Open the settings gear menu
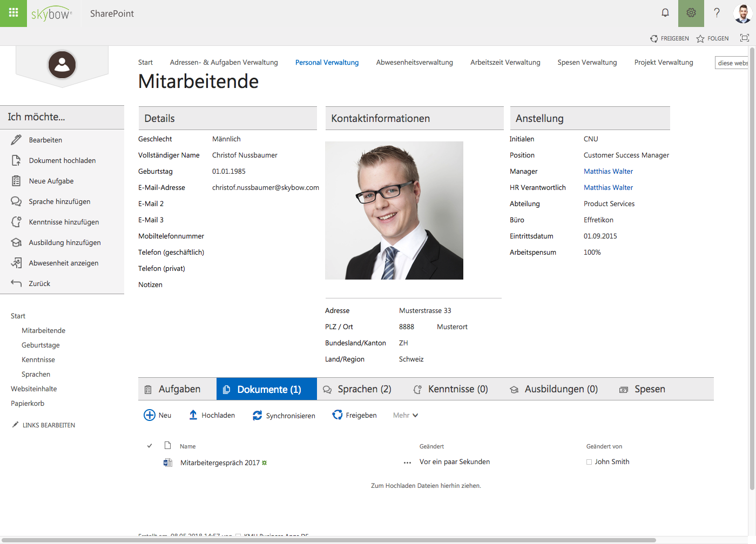The image size is (756, 544). pyautogui.click(x=691, y=13)
